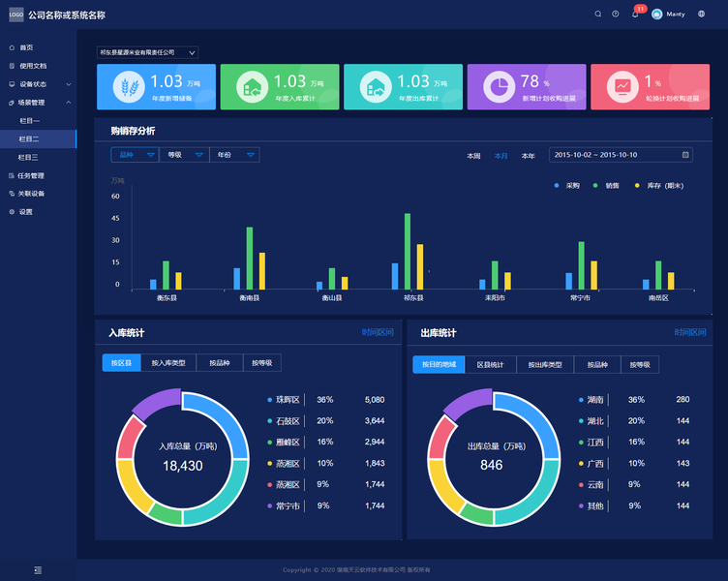Viewport: 728px width, 581px height.
Task: Switch to 按目的地域 tab
Action: [x=439, y=364]
